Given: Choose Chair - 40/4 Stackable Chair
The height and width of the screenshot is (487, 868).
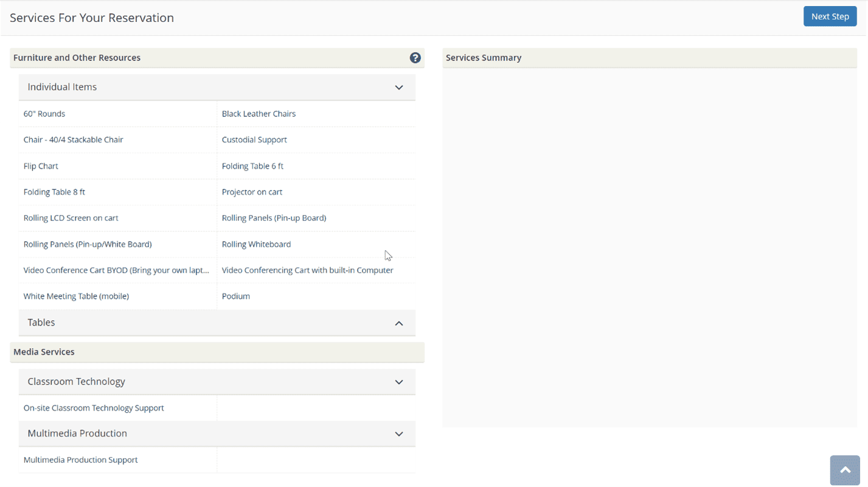Looking at the screenshot, I should (x=73, y=140).
